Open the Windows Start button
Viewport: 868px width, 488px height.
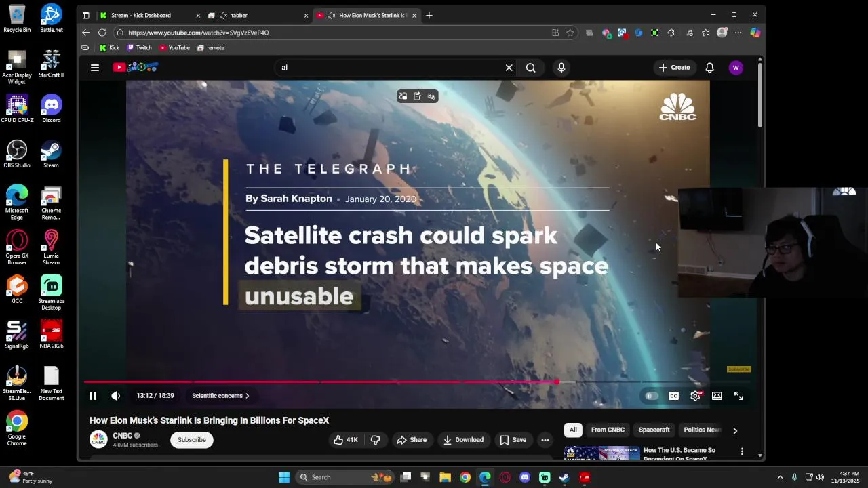tap(284, 477)
